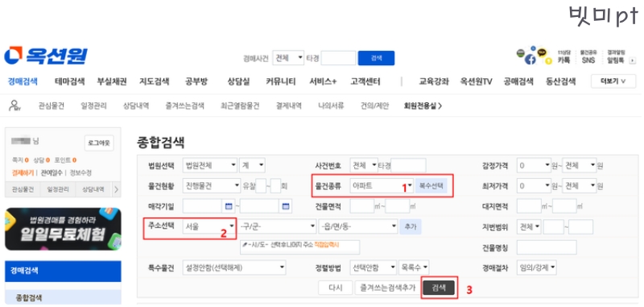Click the blue 검색 button in header
Image resolution: width=644 pixels, height=307 pixels.
(x=376, y=58)
